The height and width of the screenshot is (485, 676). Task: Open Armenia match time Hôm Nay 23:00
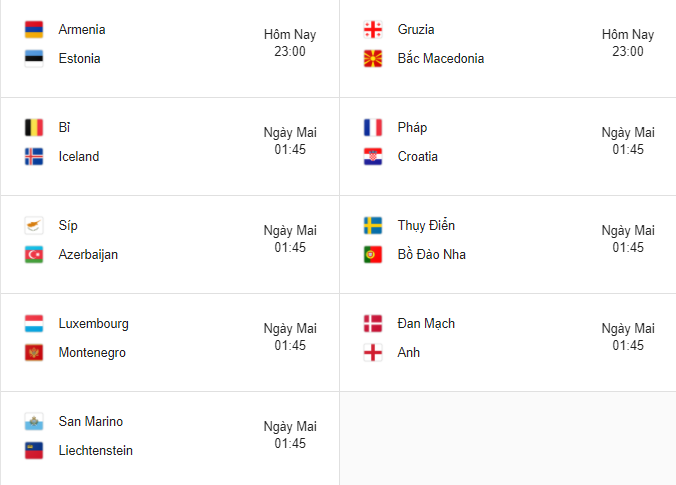pos(290,43)
